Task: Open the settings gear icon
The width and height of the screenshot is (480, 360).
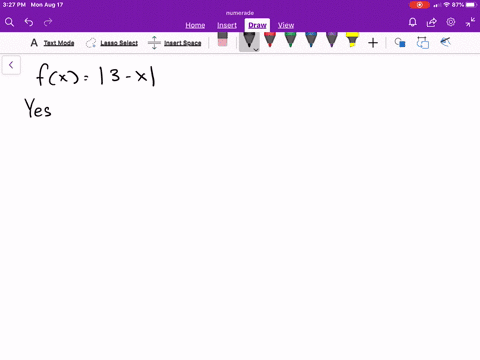Action: (451, 22)
